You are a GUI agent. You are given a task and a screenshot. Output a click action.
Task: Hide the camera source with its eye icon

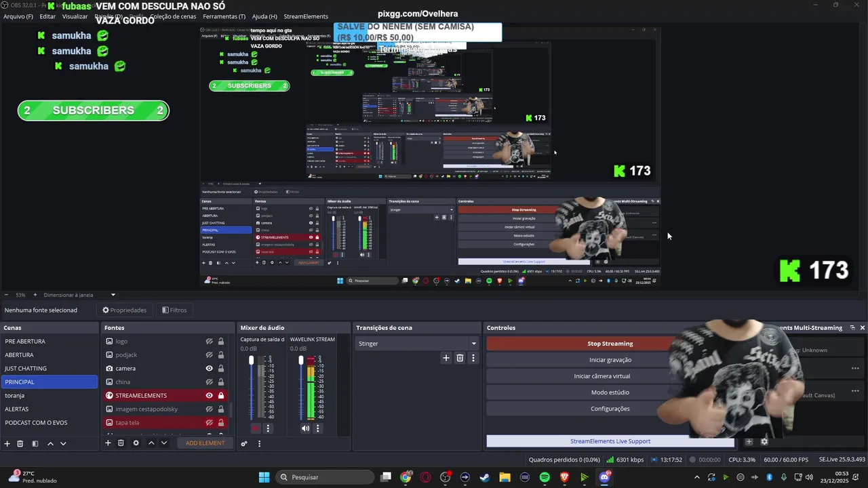210,369
